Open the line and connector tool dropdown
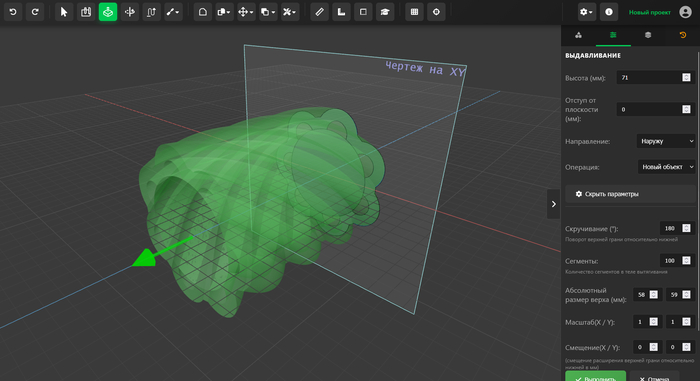The height and width of the screenshot is (381, 700). coord(173,12)
